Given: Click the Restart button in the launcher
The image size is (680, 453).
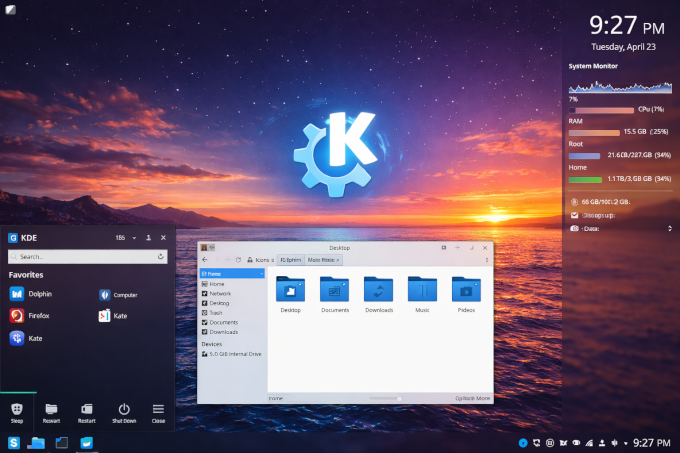Looking at the screenshot, I should (x=87, y=410).
